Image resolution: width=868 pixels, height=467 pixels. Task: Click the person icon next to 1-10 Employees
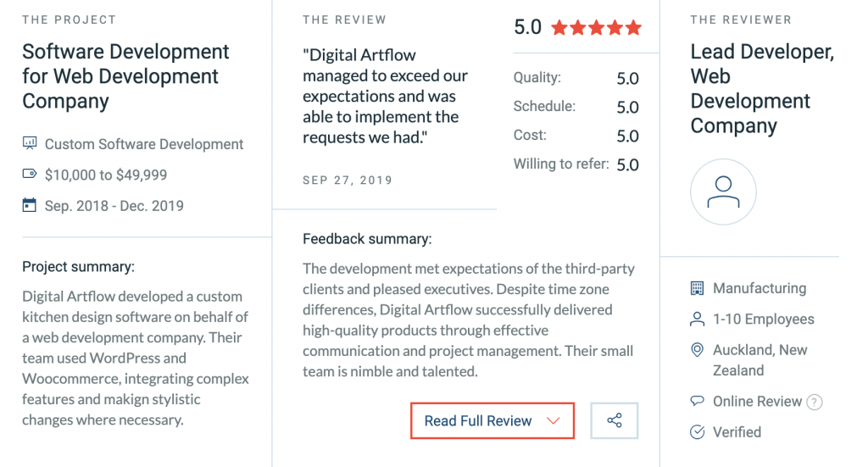[x=697, y=320]
